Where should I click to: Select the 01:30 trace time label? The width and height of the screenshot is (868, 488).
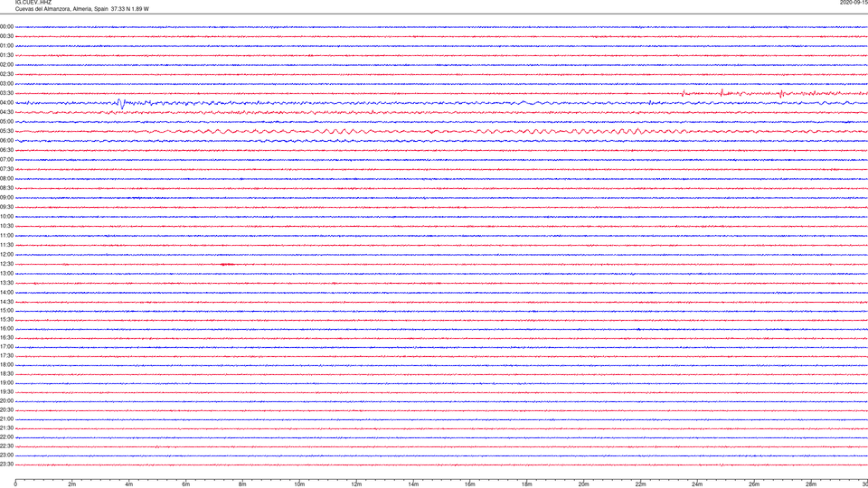coord(6,55)
